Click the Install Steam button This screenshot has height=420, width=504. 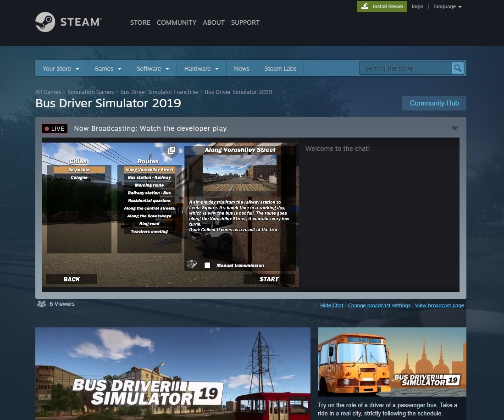(x=382, y=6)
